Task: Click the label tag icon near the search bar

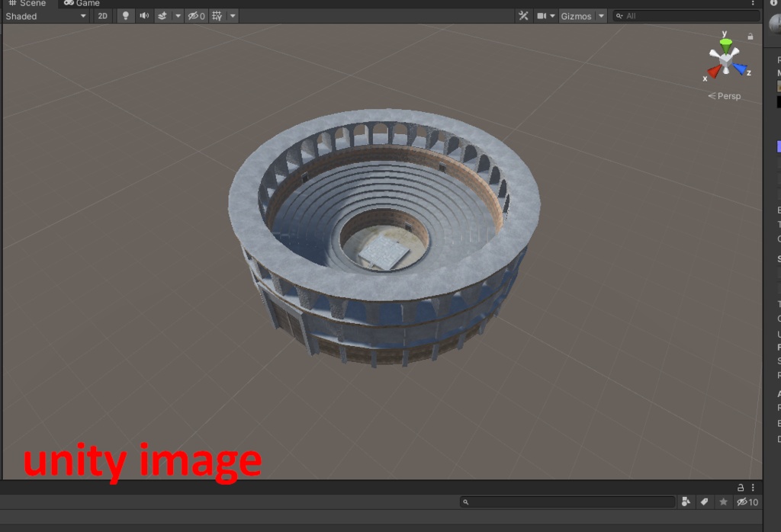Action: click(x=704, y=502)
